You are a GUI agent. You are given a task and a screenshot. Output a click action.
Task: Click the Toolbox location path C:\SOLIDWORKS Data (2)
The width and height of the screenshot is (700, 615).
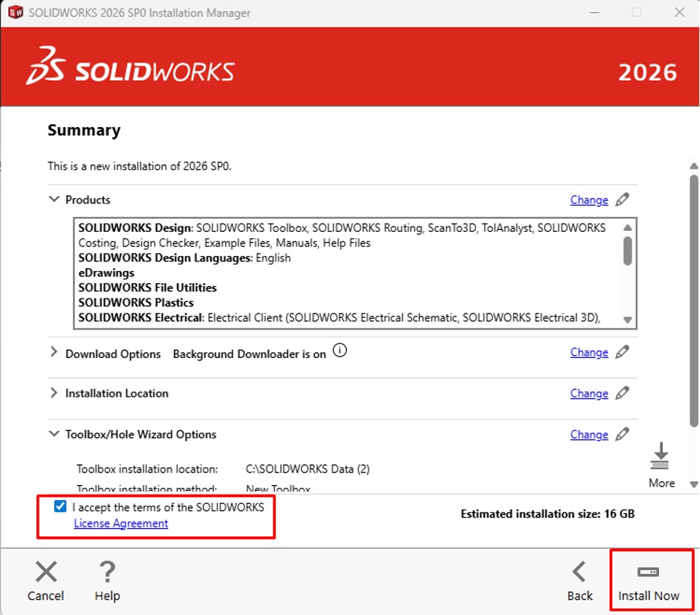click(x=308, y=469)
